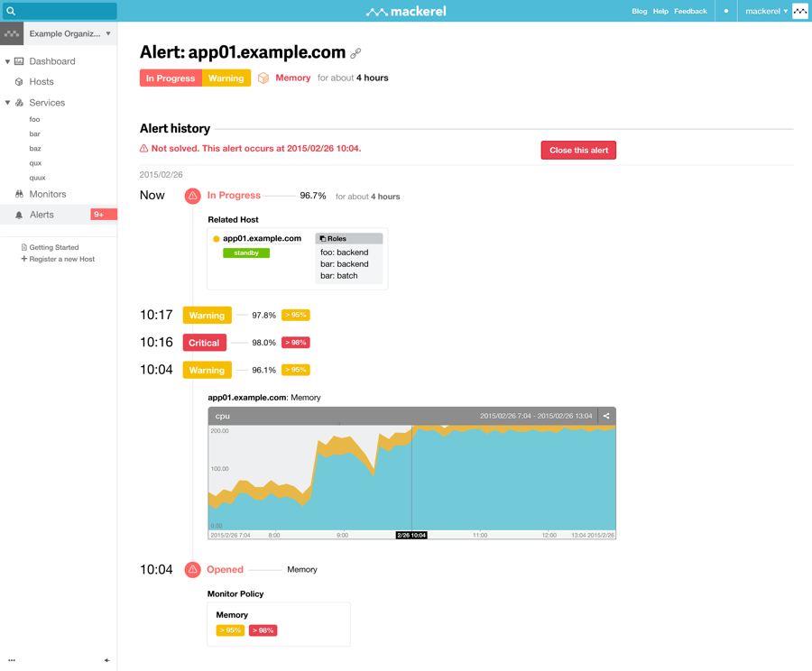
Task: Open the Feedback link in top bar
Action: point(690,12)
